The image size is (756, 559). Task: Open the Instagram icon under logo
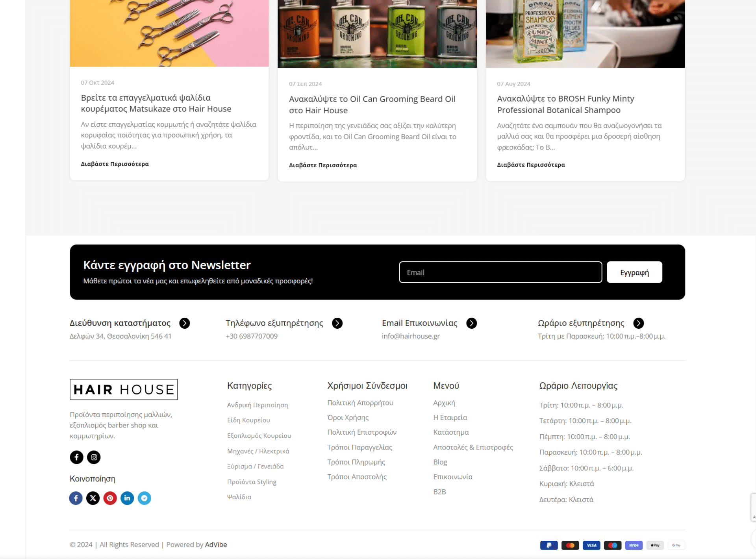[x=94, y=457]
